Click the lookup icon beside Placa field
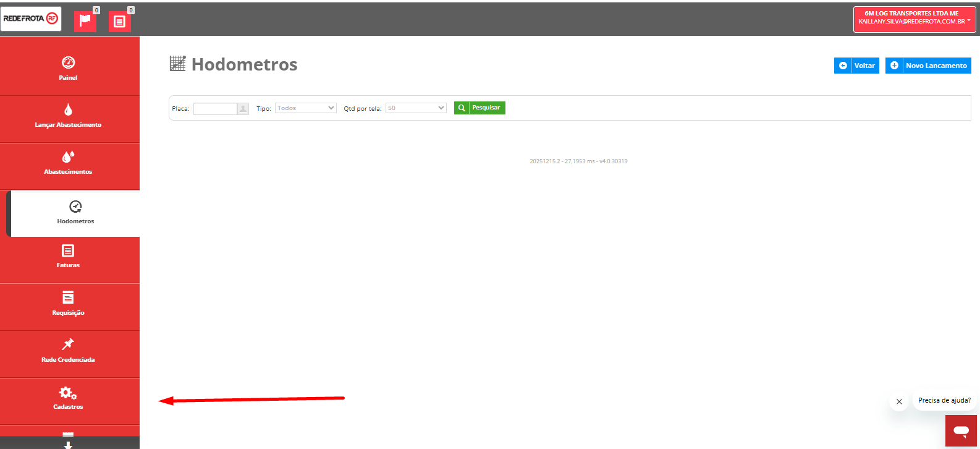The image size is (980, 449). click(243, 109)
